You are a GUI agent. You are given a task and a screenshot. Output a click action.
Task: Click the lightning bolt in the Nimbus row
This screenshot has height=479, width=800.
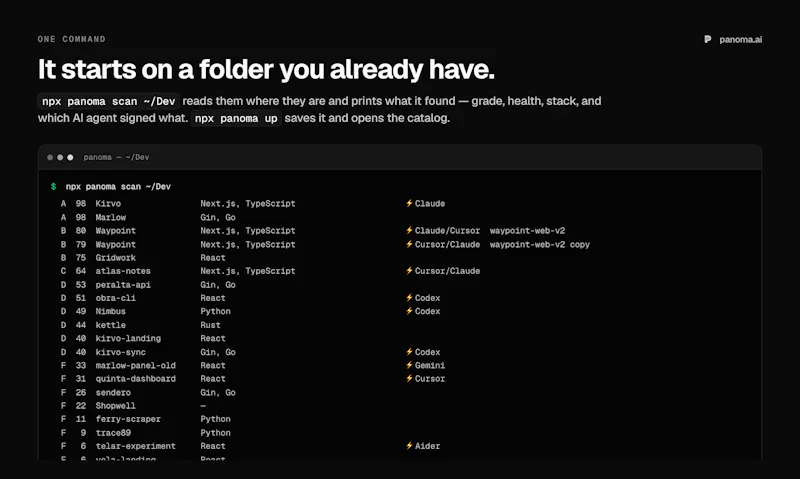(x=409, y=311)
